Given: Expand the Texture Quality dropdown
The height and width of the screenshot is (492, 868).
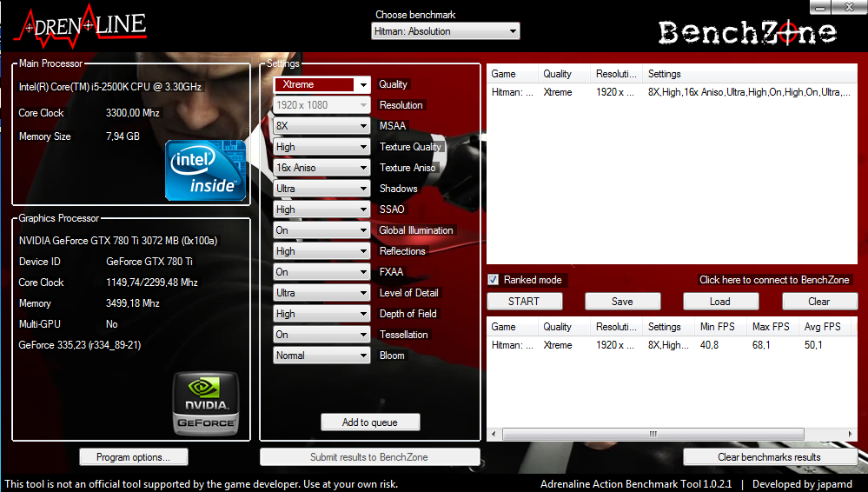Looking at the screenshot, I should tap(321, 147).
